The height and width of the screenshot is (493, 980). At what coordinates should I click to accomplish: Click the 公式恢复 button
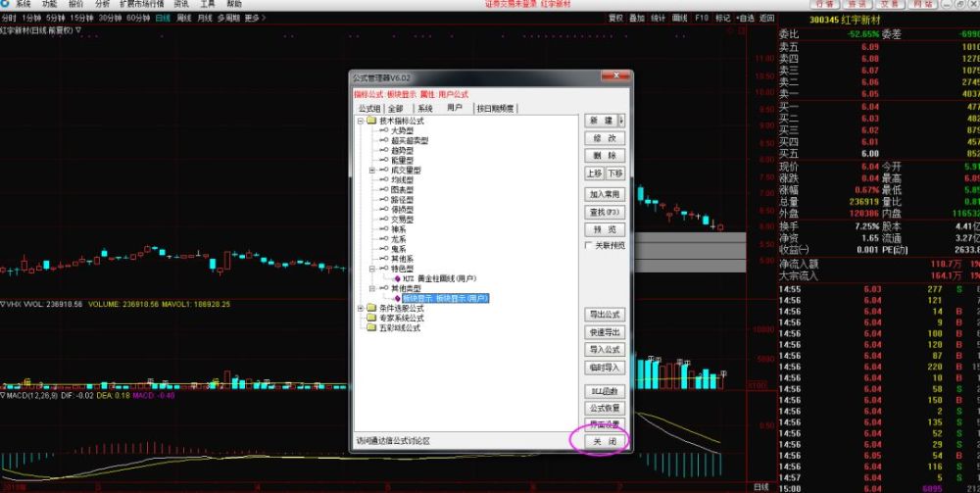tap(605, 408)
